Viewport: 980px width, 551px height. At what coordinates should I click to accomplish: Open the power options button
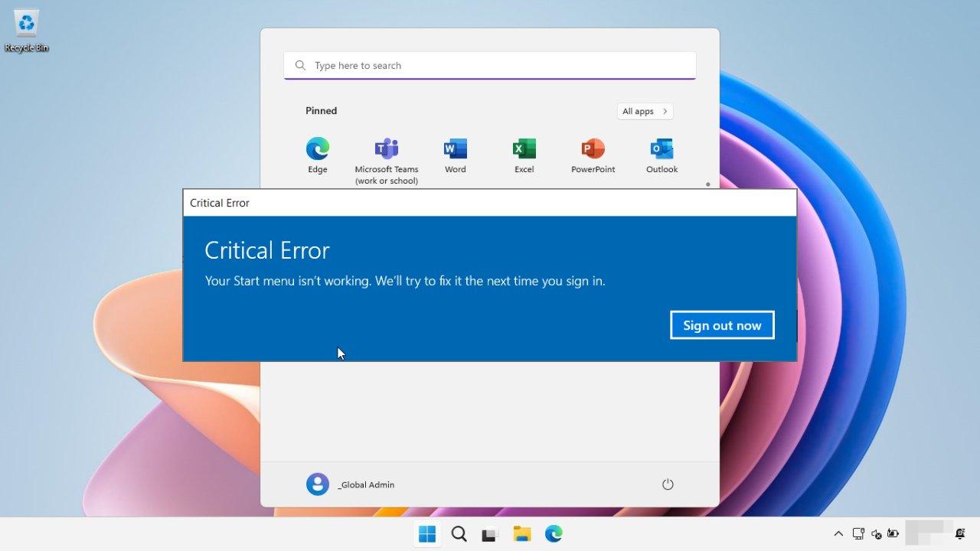pos(668,484)
